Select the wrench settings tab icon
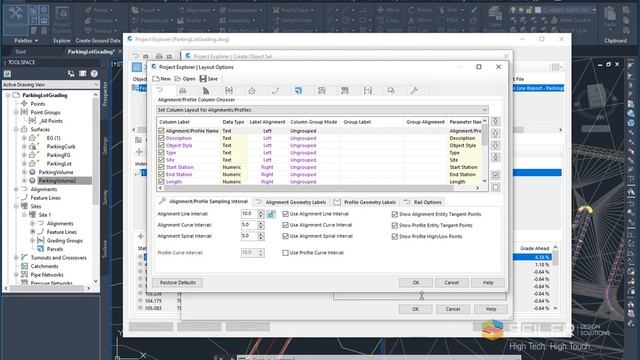640x360 pixels. tap(414, 91)
